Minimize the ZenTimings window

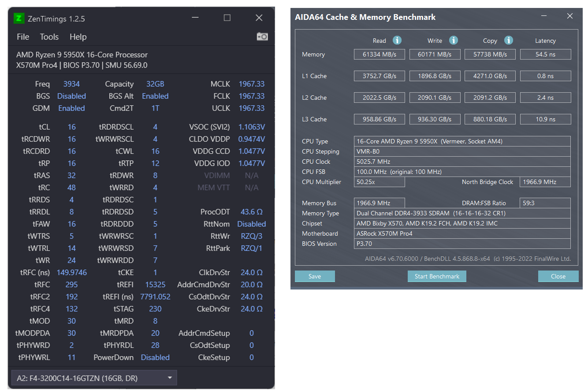coord(195,18)
